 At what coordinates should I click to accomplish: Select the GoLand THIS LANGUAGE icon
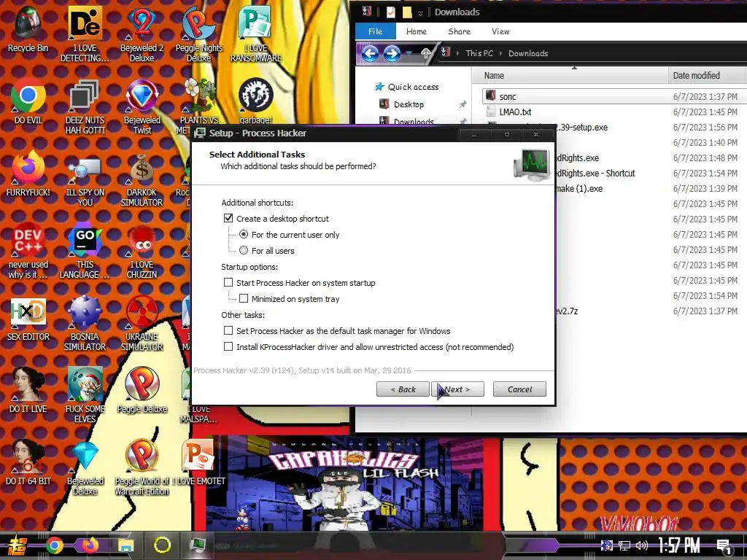85,251
